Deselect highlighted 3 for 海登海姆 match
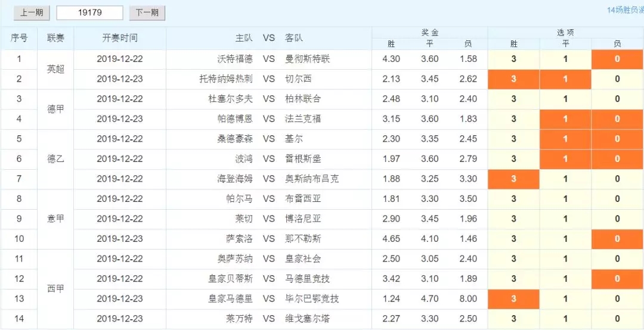 tap(513, 179)
